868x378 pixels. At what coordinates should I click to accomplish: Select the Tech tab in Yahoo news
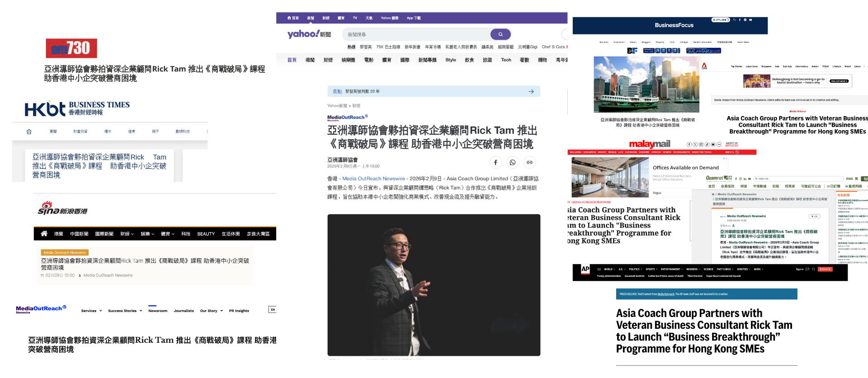(x=506, y=60)
